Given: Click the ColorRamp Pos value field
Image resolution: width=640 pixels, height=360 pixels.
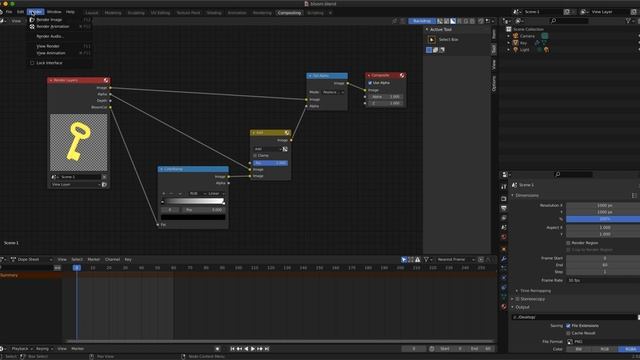Looking at the screenshot, I should tap(203, 210).
